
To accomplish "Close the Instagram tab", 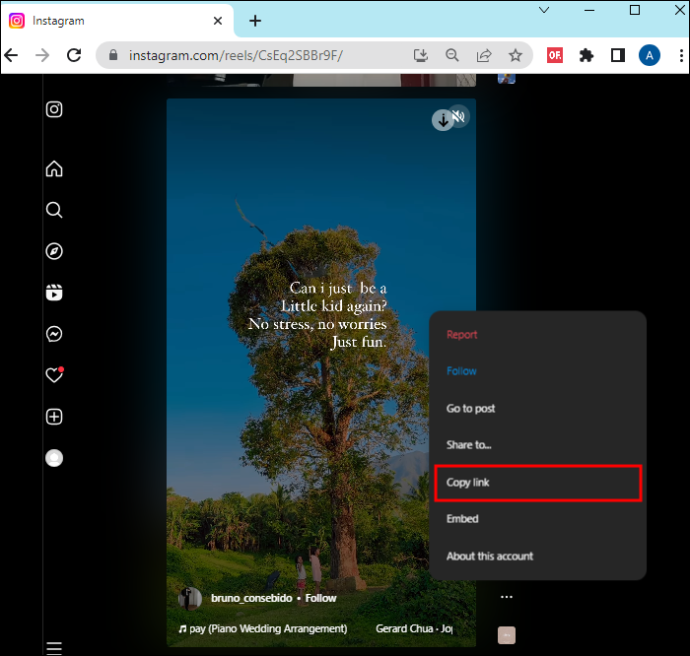I will (x=217, y=21).
